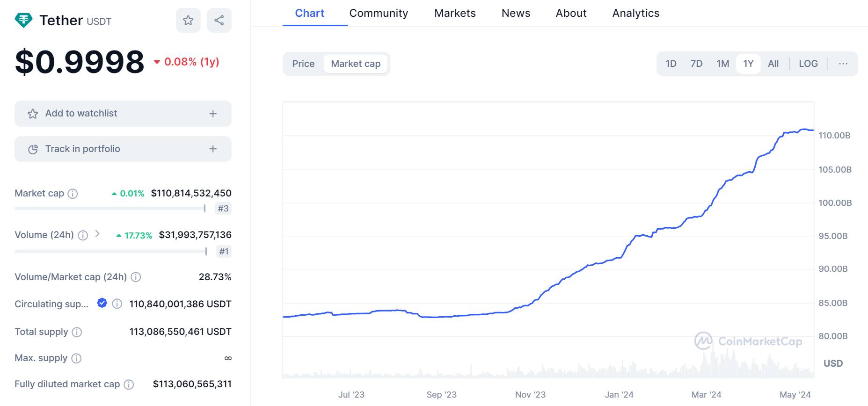Click Track in portfolio button
This screenshot has width=868, height=406.
(x=123, y=149)
